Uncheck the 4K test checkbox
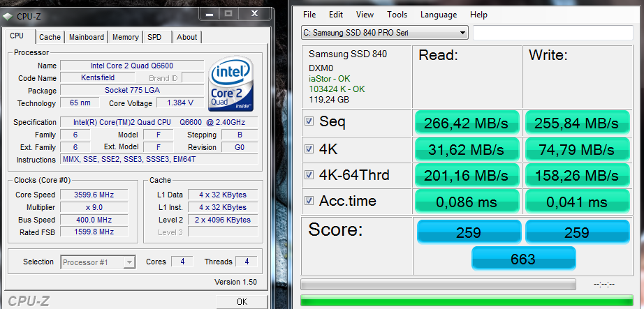 click(309, 148)
